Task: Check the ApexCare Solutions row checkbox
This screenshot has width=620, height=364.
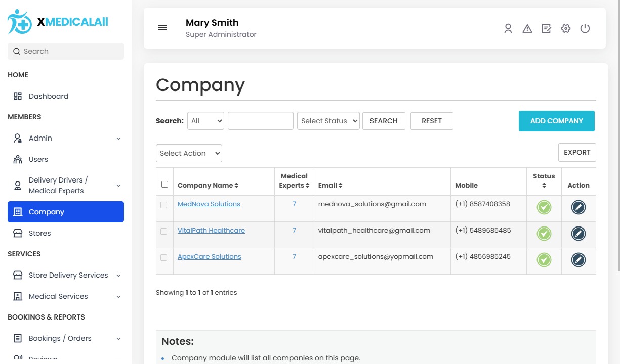Action: pyautogui.click(x=163, y=258)
